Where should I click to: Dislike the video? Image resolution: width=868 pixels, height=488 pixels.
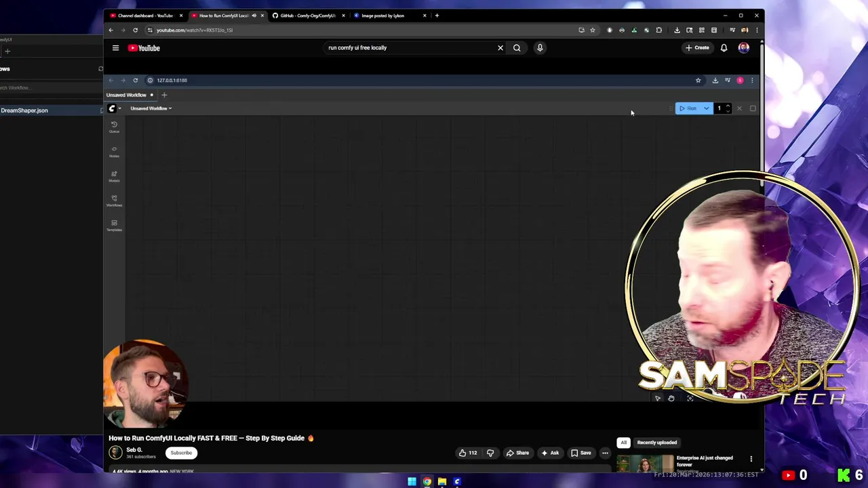coord(490,453)
